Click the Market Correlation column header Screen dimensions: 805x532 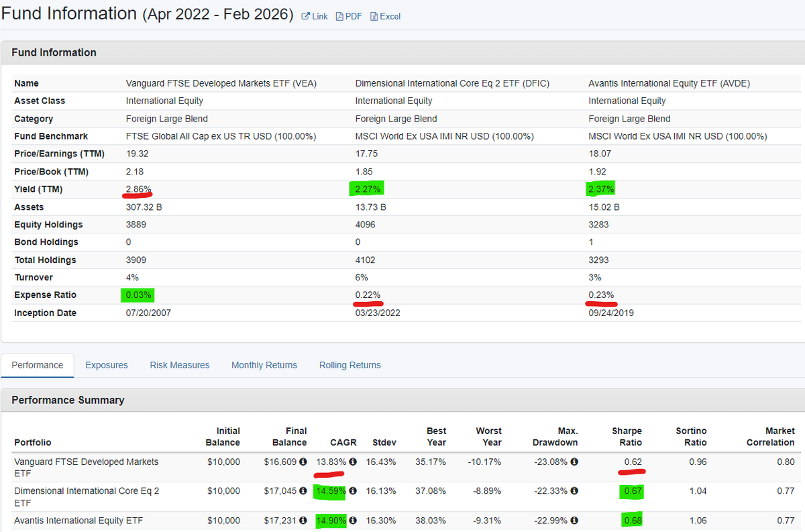pyautogui.click(x=770, y=437)
